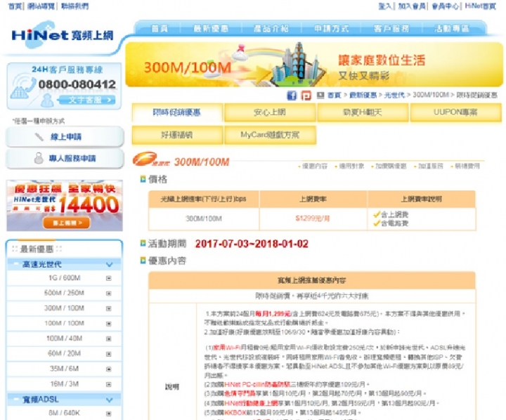Click the HiNet首頁 link

click(x=480, y=6)
